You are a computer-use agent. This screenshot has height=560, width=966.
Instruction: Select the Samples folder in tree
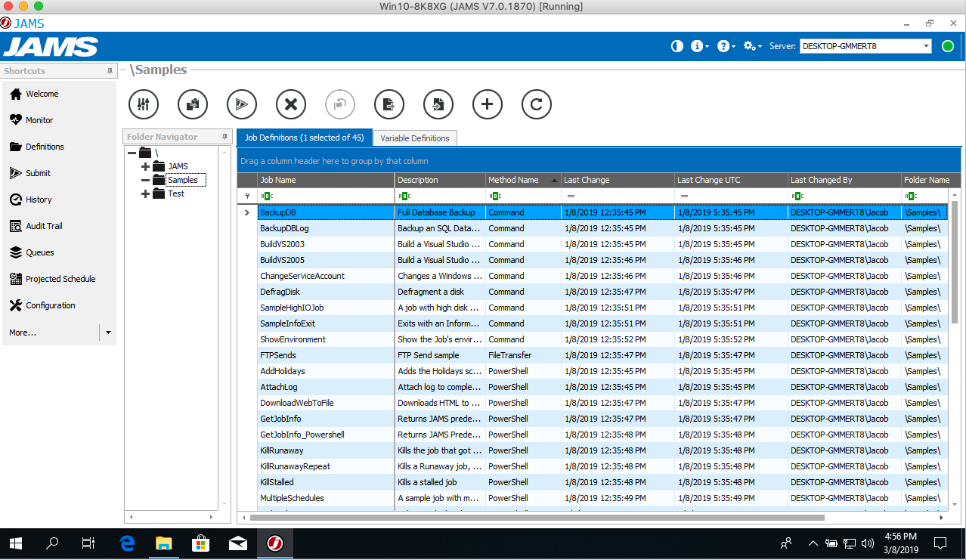click(183, 180)
